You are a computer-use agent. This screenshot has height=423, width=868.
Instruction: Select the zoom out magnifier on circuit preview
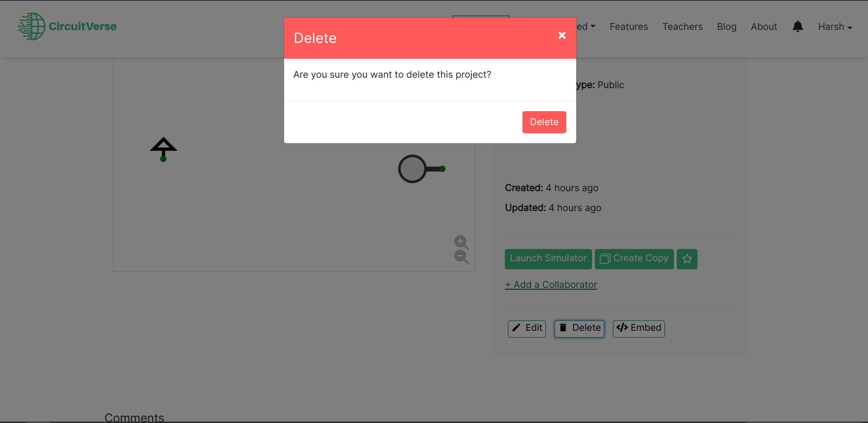click(x=461, y=257)
